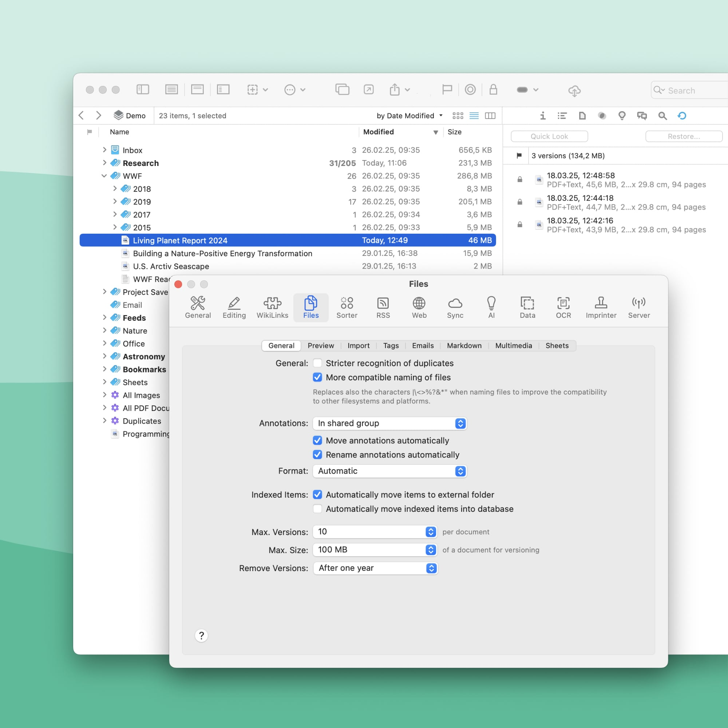Open the Max. Versions combo box
Screen dimensions: 728x728
click(375, 532)
